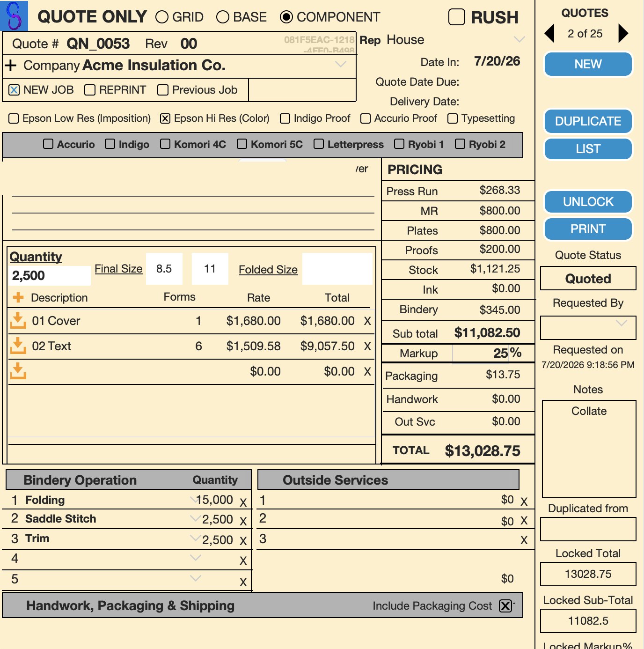
Task: Open Saddle Stitch operation dropdown
Action: (196, 518)
